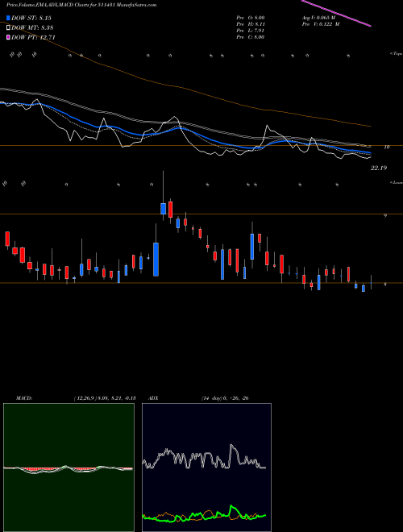This screenshot has height=532, width=403.
Task: Click the ADX panel title label
Action: 153,398
